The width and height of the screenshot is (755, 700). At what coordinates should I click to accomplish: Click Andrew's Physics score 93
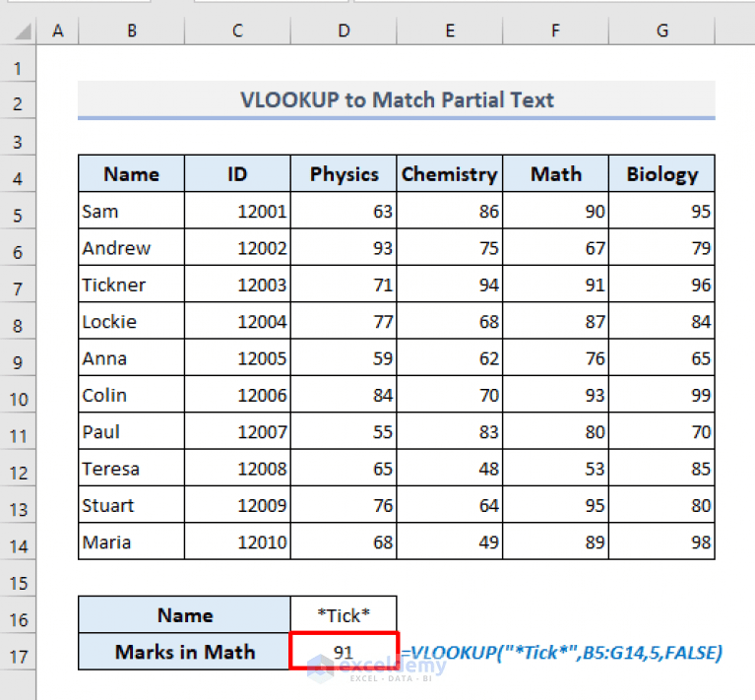coord(344,247)
